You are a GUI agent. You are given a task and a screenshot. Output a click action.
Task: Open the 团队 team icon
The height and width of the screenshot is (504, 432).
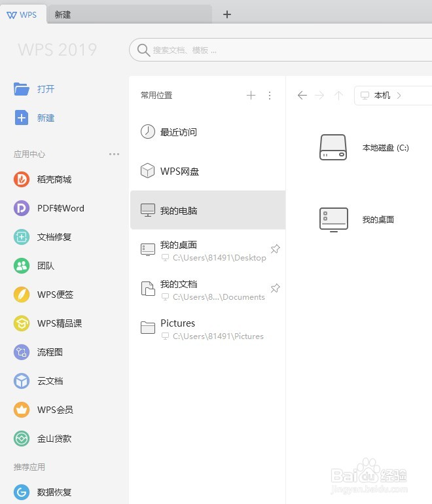(22, 266)
